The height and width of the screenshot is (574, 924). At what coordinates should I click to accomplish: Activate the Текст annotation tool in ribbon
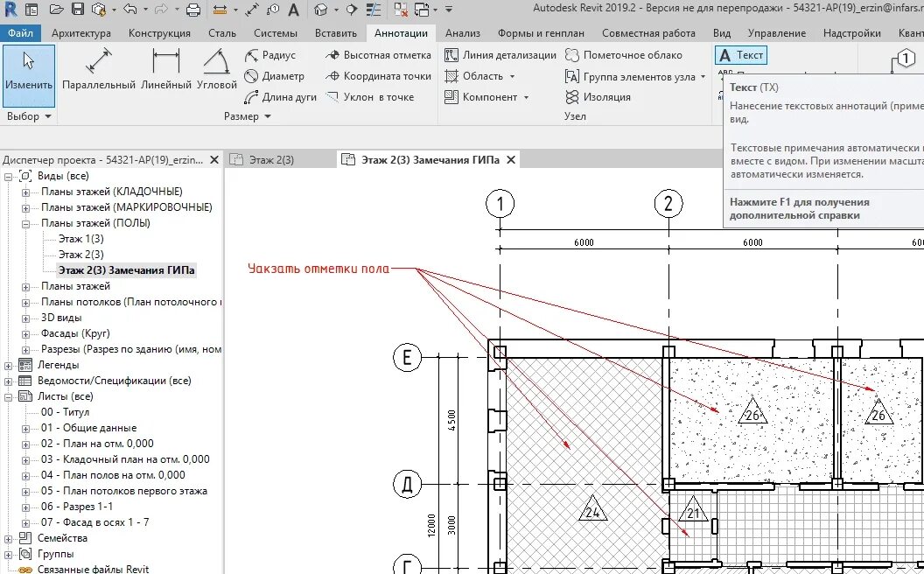741,55
